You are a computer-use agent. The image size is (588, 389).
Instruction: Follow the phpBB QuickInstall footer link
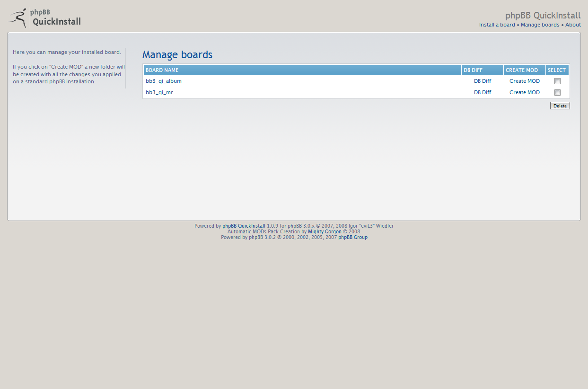(x=244, y=226)
